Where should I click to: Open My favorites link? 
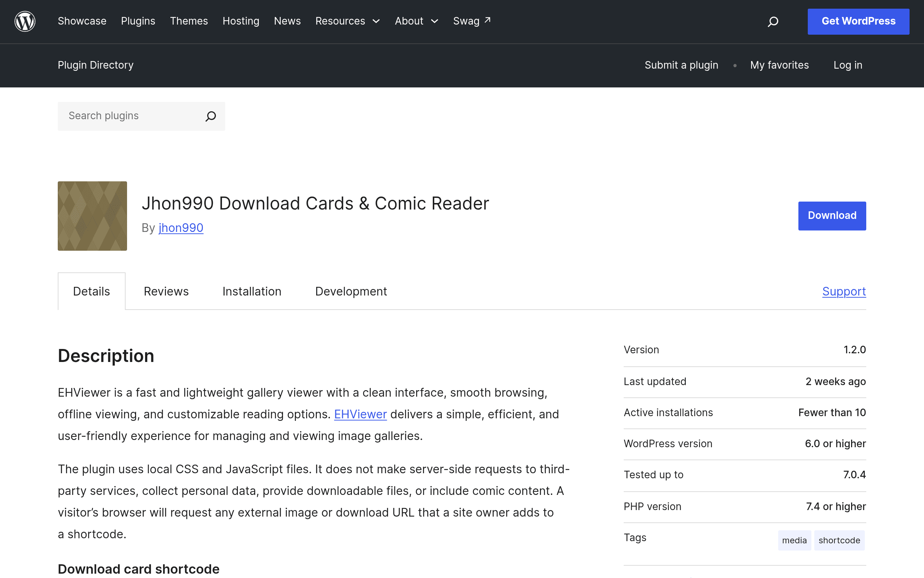[x=779, y=65]
